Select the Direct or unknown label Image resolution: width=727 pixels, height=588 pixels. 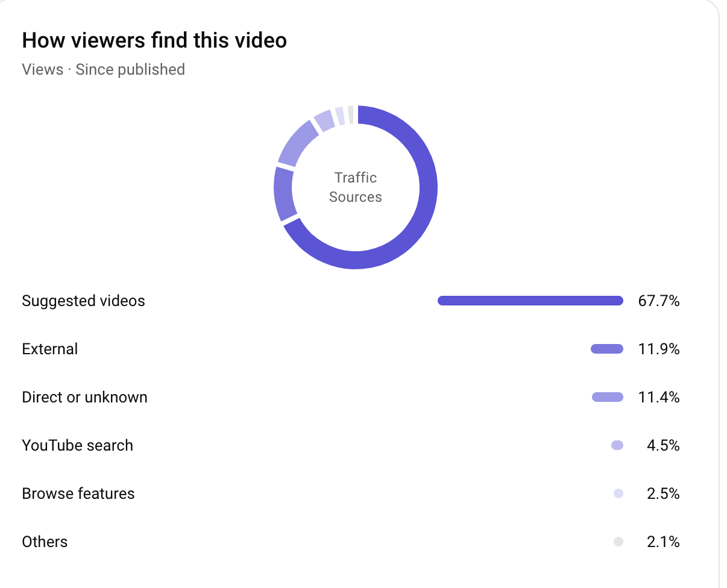click(x=84, y=397)
